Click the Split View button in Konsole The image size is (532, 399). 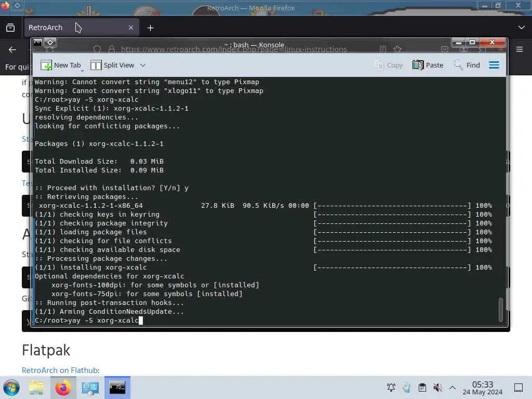113,65
